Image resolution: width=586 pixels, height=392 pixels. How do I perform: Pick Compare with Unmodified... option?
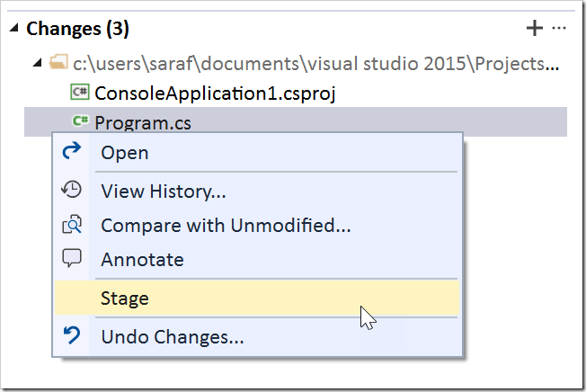(226, 225)
